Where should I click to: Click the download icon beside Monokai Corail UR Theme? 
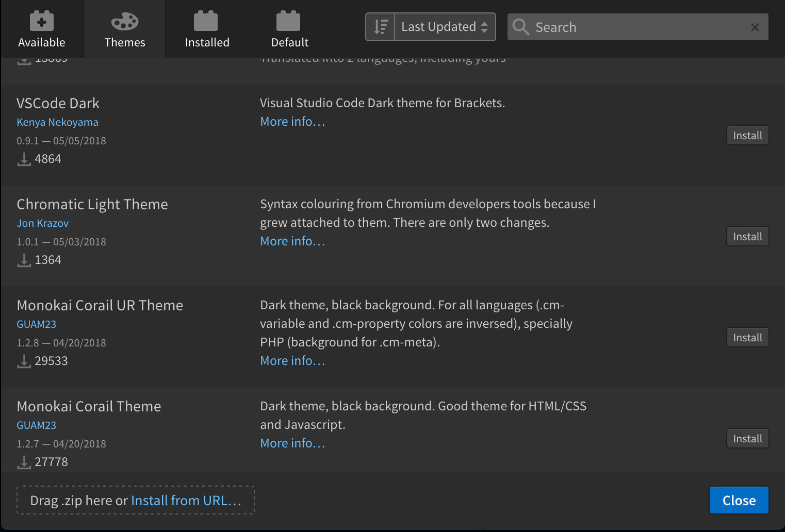click(23, 361)
